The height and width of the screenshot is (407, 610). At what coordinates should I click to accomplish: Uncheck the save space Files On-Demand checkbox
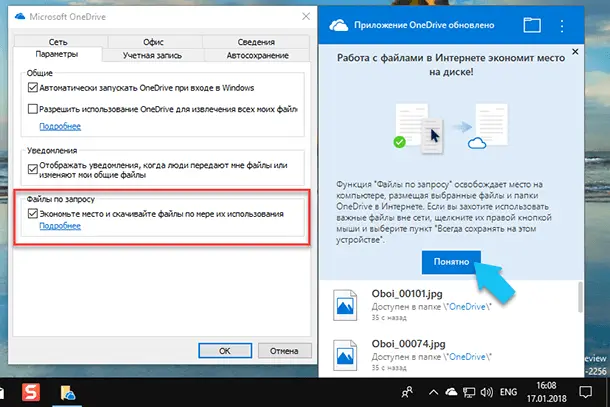click(34, 214)
